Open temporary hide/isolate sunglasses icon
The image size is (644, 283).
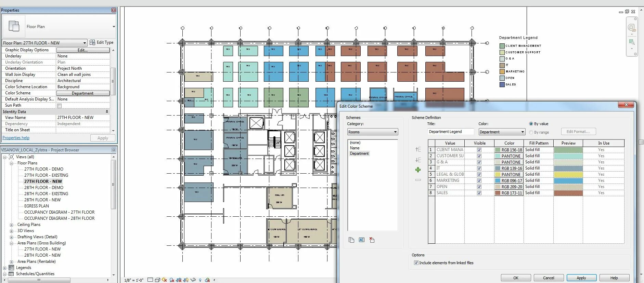[193, 280]
